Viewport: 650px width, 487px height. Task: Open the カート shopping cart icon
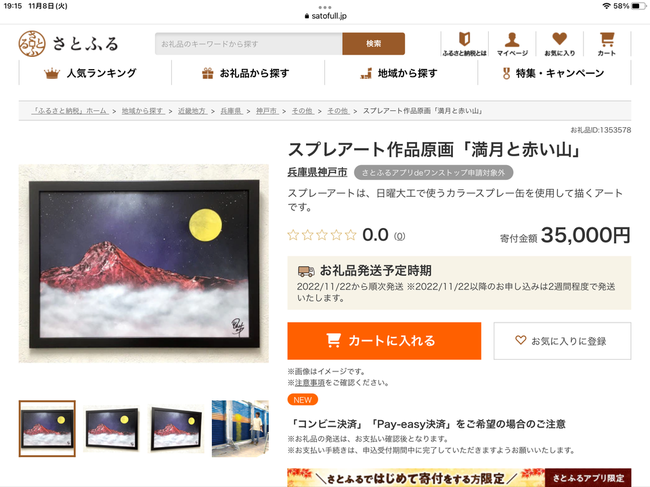[607, 43]
